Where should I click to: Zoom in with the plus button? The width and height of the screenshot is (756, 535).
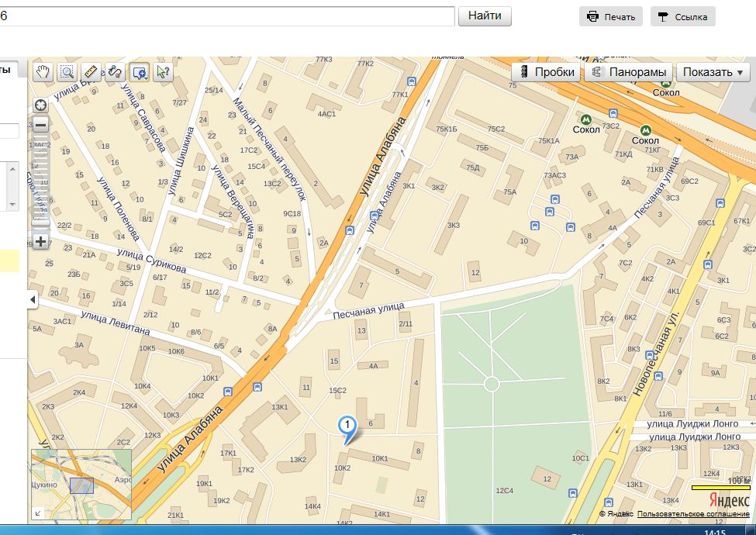pyautogui.click(x=41, y=241)
